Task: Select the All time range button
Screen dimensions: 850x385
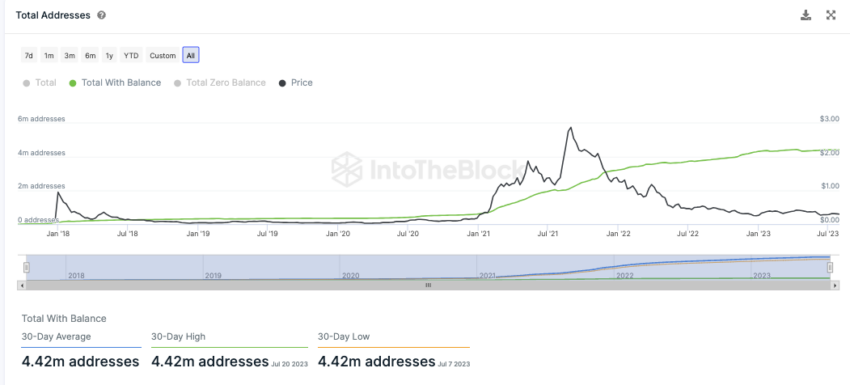Action: tap(191, 55)
